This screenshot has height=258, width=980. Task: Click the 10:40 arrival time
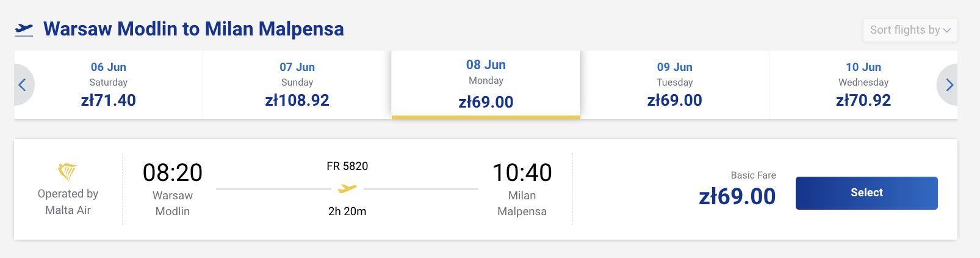[522, 173]
